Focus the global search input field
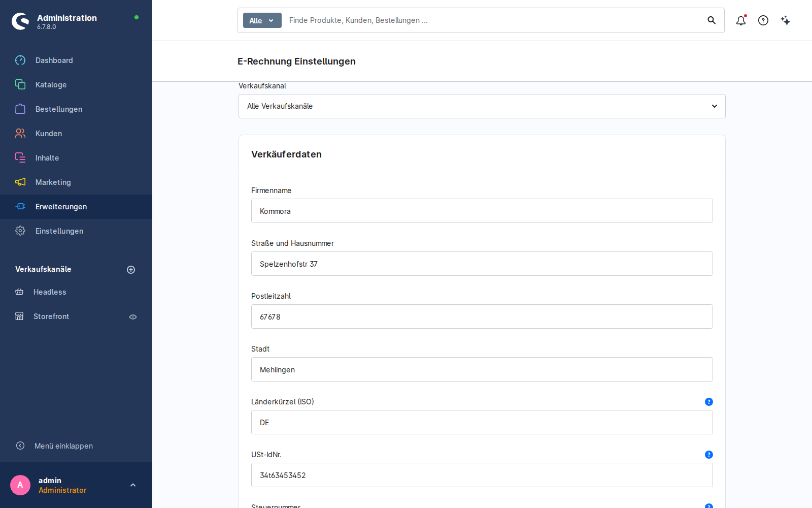 pyautogui.click(x=492, y=20)
